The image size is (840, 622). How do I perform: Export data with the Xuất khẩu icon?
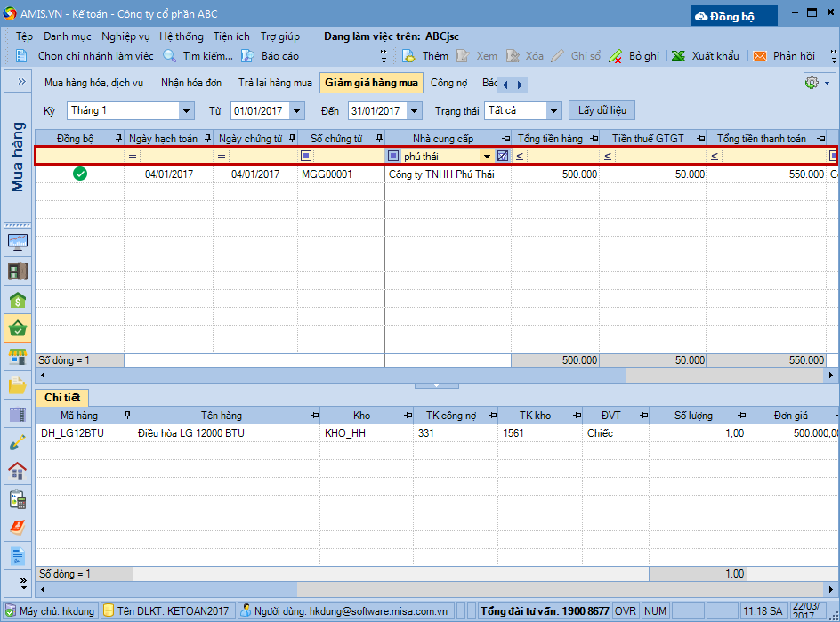tap(678, 56)
